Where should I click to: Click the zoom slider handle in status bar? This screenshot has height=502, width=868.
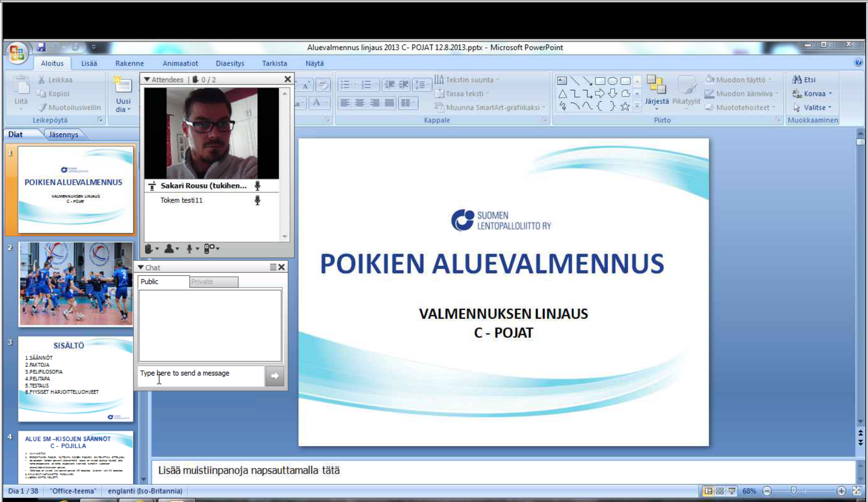pos(794,491)
